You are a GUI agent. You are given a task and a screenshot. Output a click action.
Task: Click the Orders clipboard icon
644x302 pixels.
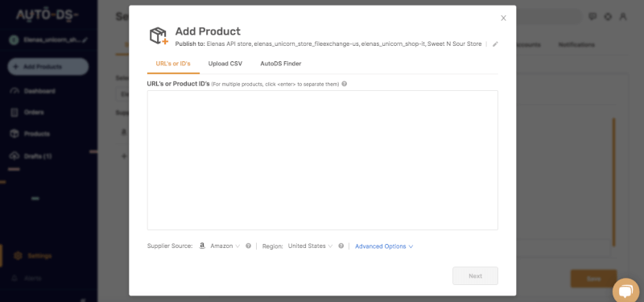tap(14, 112)
